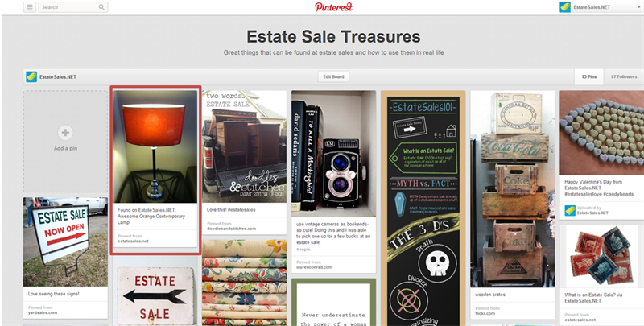
Task: Click the Edit Board button
Action: [333, 76]
